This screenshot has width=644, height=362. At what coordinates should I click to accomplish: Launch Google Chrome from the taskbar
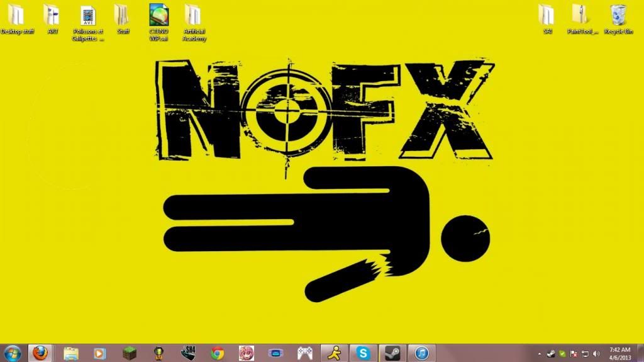pyautogui.click(x=217, y=353)
